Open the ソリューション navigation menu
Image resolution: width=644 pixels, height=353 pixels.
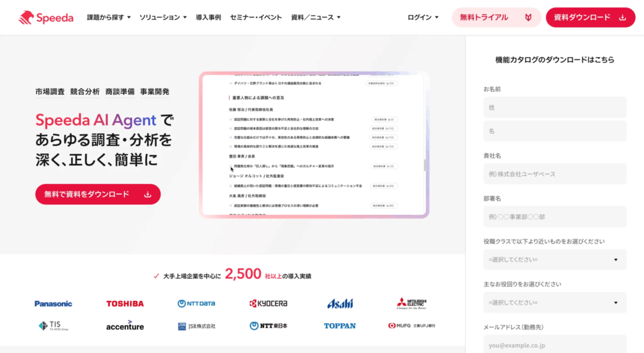[x=163, y=18]
